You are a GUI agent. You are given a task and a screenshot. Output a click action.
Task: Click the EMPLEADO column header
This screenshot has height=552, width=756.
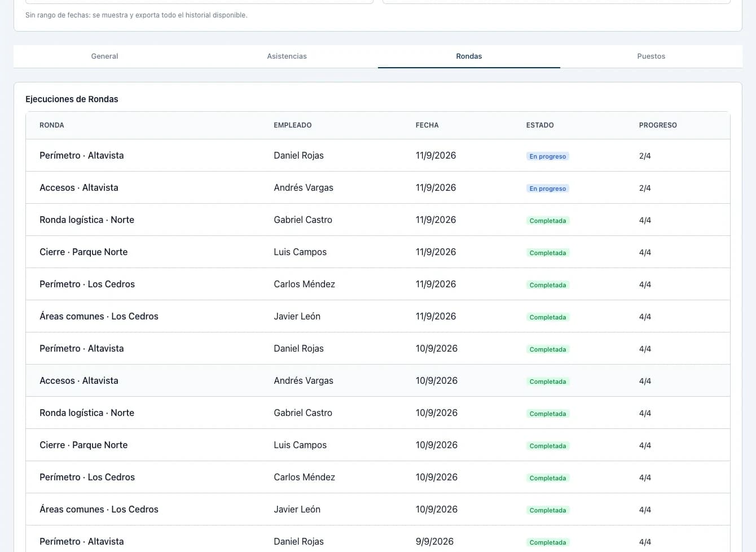click(x=293, y=125)
